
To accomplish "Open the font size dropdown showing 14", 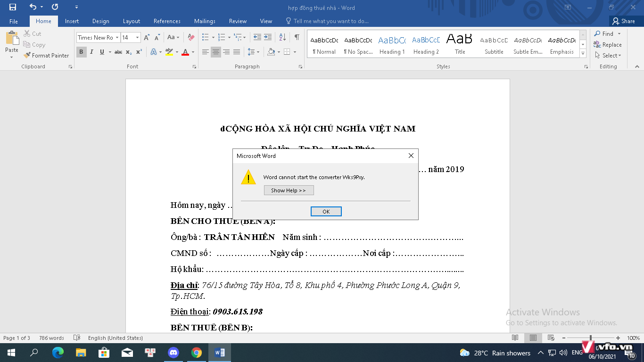I will [137, 37].
